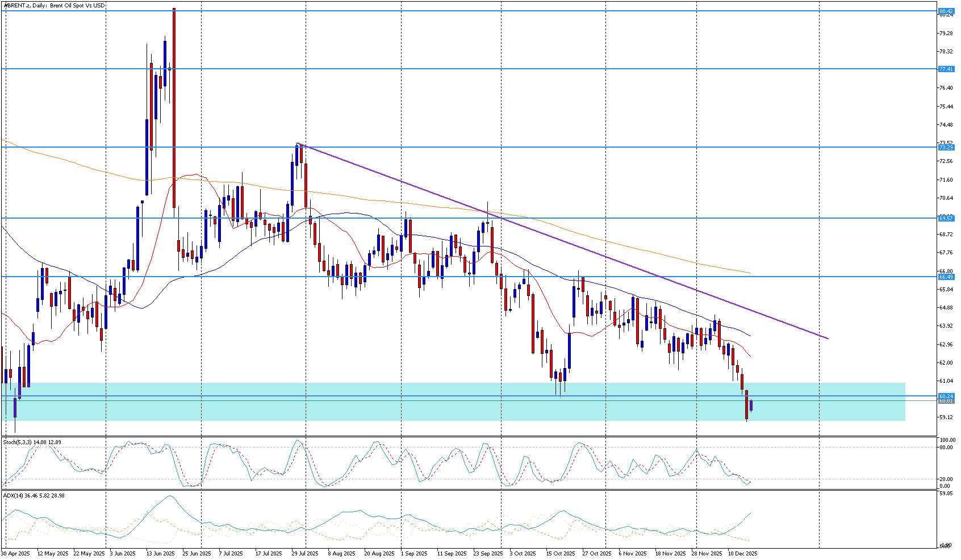Select the 77.41 horizontal line price tag

click(x=946, y=69)
